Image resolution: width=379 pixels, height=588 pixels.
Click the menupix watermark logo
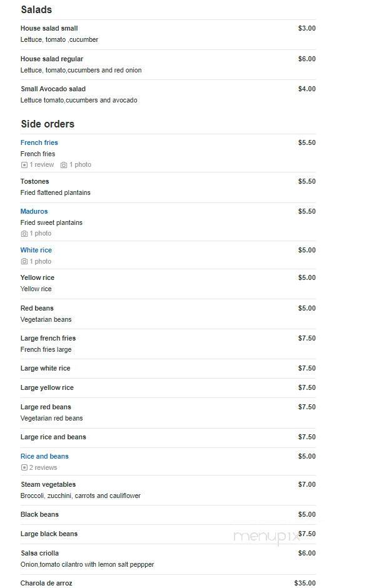coord(266,537)
